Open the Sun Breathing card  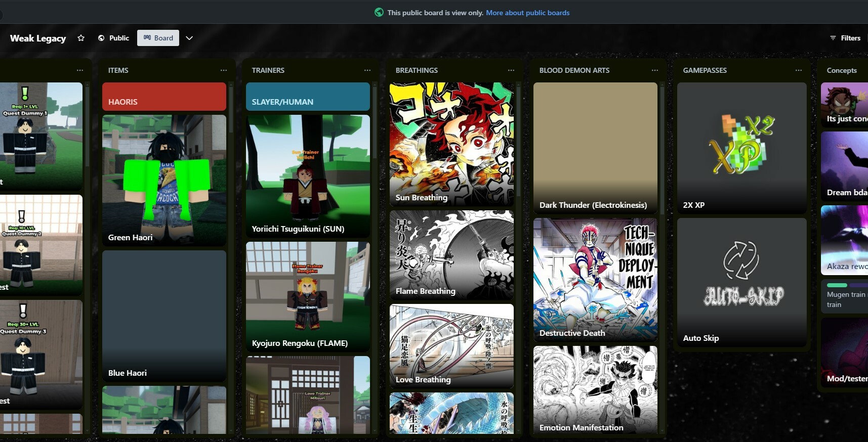(451, 144)
